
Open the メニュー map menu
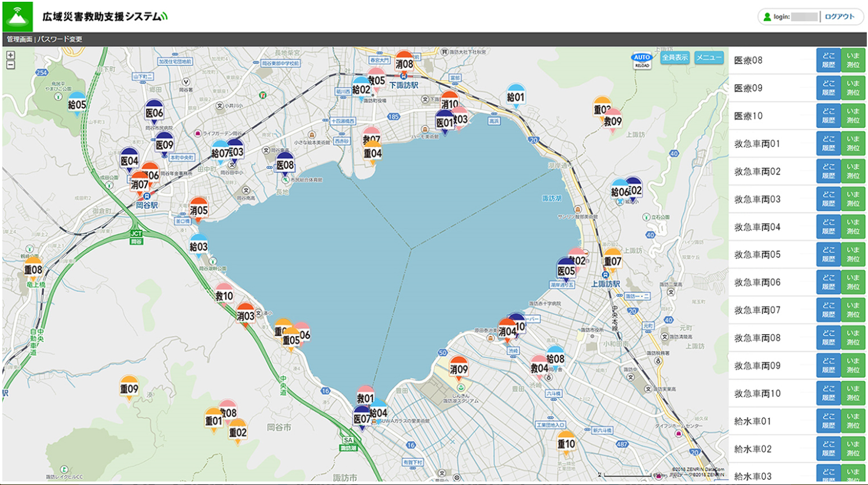point(709,57)
